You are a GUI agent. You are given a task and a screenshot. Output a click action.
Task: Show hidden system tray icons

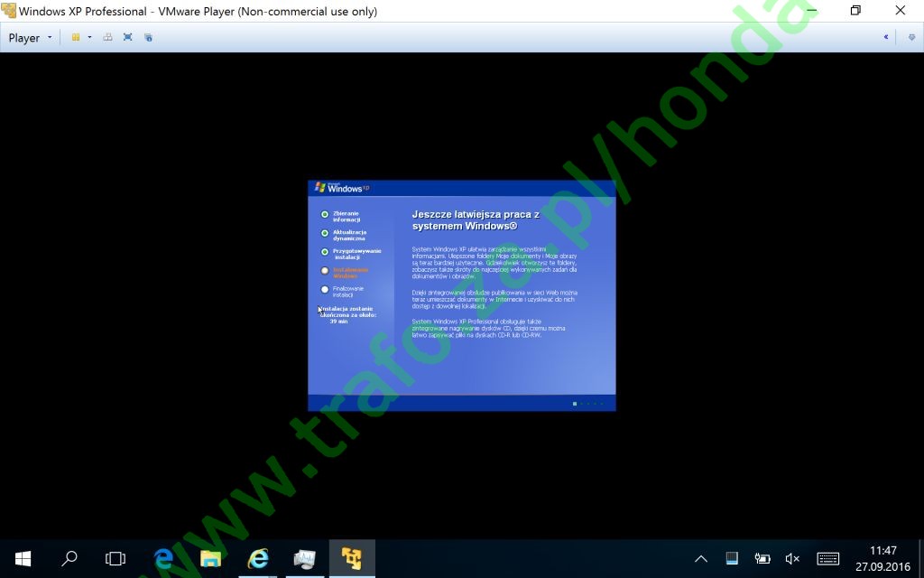click(700, 558)
